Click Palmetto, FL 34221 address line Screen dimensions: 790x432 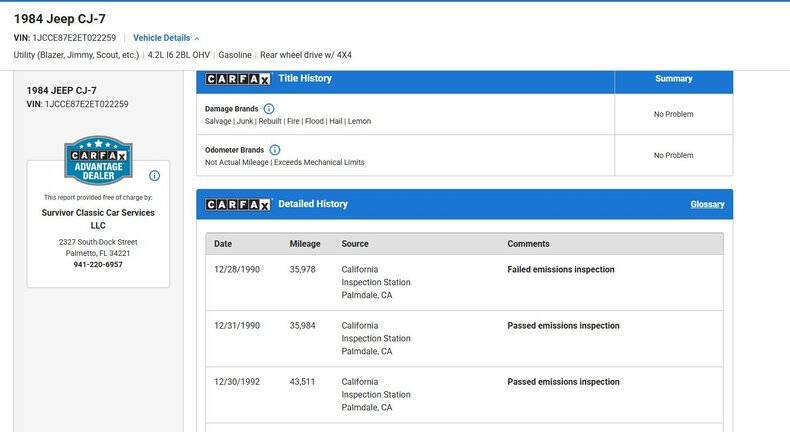98,253
